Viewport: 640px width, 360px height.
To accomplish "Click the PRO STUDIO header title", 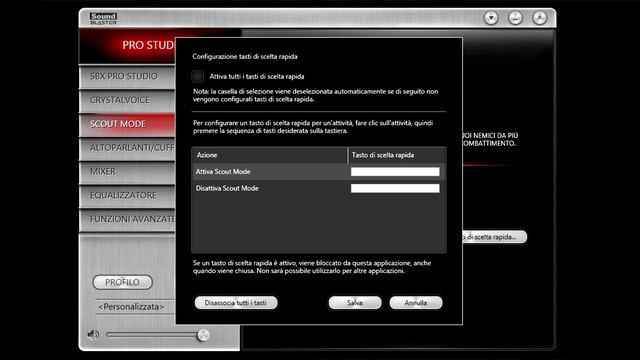I will 149,45.
